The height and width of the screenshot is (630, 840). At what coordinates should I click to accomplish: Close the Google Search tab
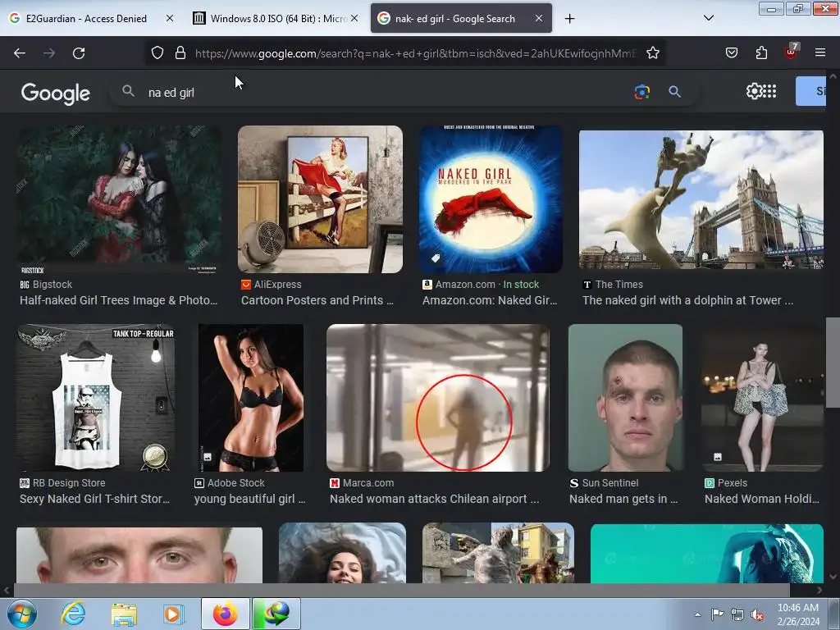click(539, 18)
